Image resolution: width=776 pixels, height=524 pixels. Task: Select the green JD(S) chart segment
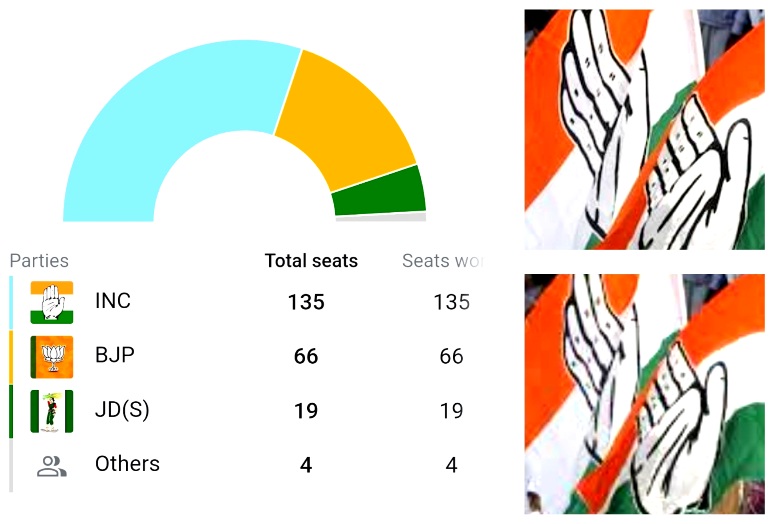378,190
